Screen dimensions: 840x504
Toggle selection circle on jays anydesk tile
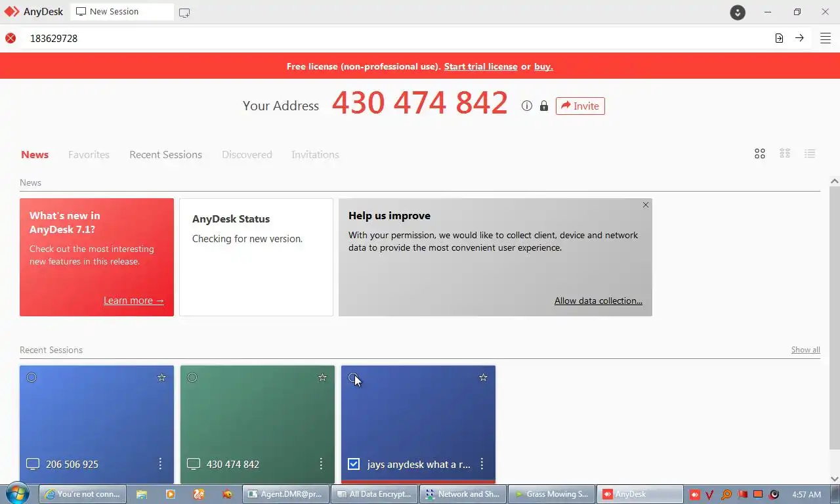pos(353,377)
